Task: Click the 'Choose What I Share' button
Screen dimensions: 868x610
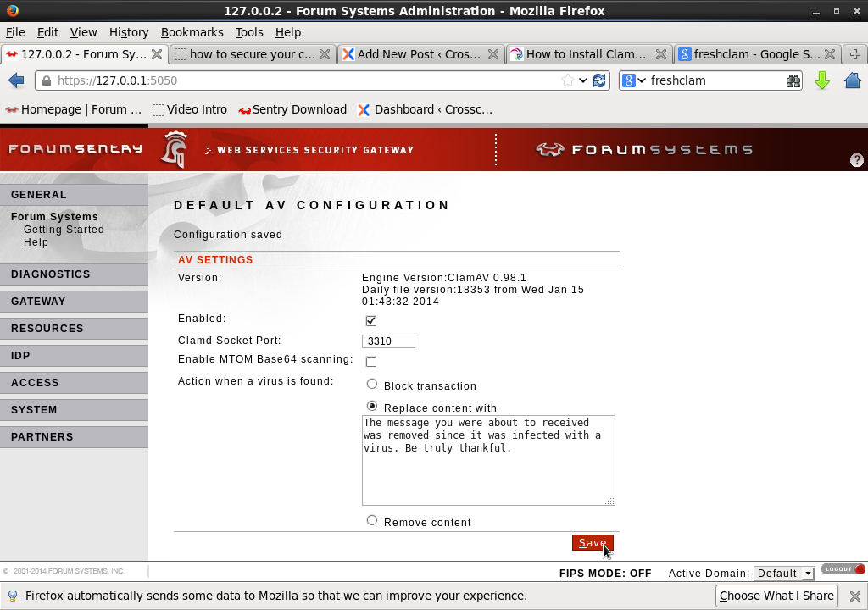Action: 776,596
